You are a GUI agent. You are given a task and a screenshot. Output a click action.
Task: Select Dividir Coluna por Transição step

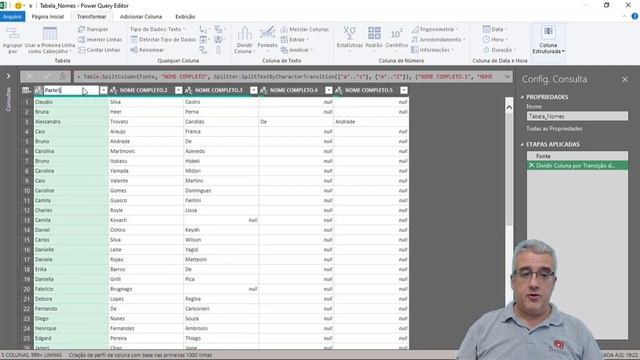pos(577,166)
